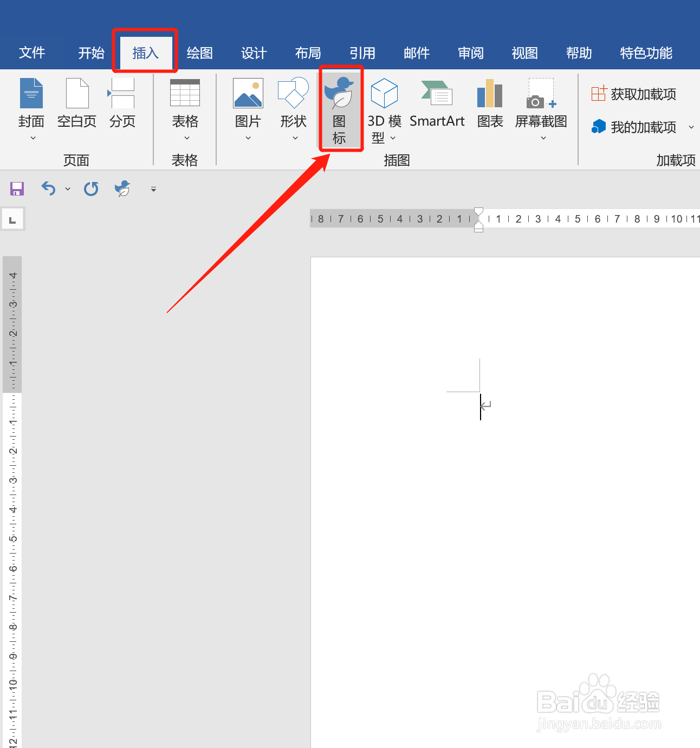This screenshot has height=748, width=700.
Task: Insert a SmartArt graphic
Action: 437,104
